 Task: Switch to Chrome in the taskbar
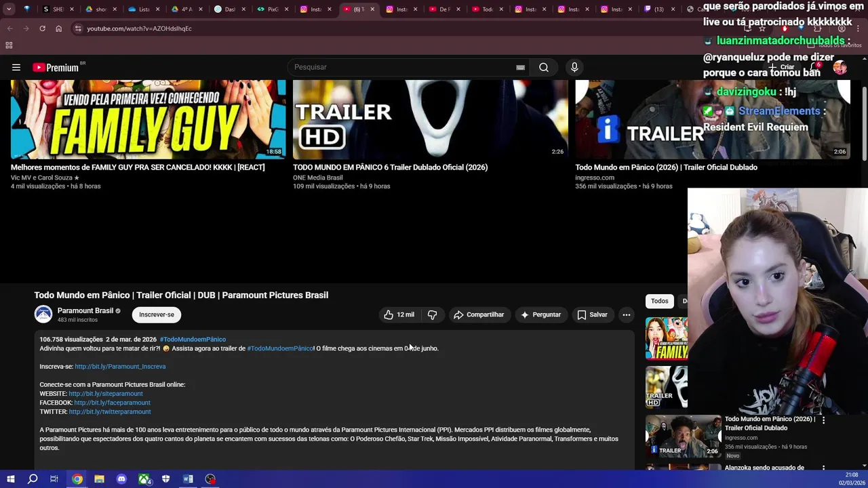[77, 479]
